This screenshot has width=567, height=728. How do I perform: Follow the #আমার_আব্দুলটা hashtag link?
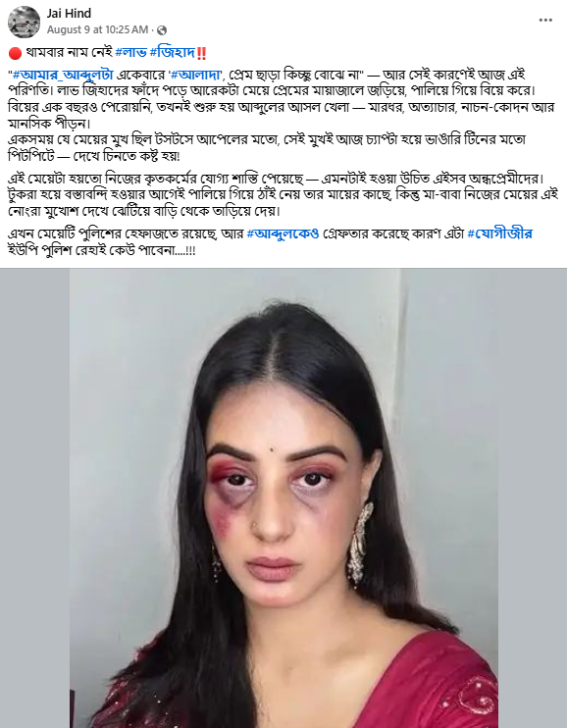63,75
